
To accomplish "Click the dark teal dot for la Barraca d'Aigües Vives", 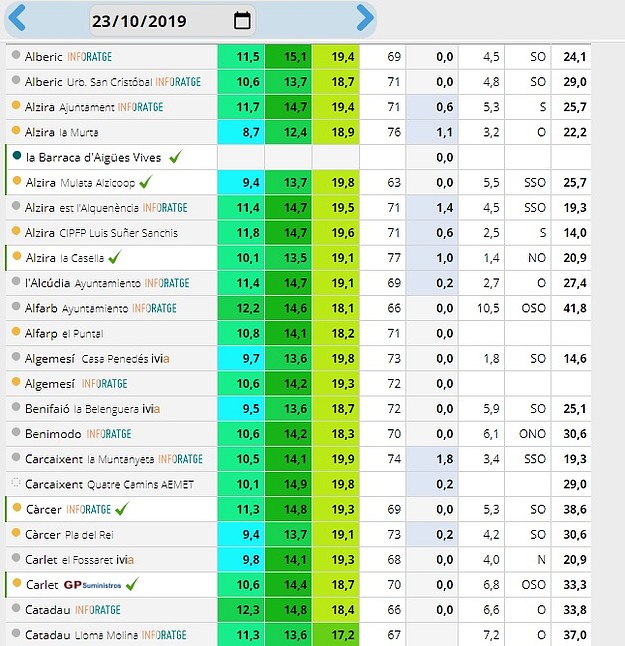I will click(17, 155).
